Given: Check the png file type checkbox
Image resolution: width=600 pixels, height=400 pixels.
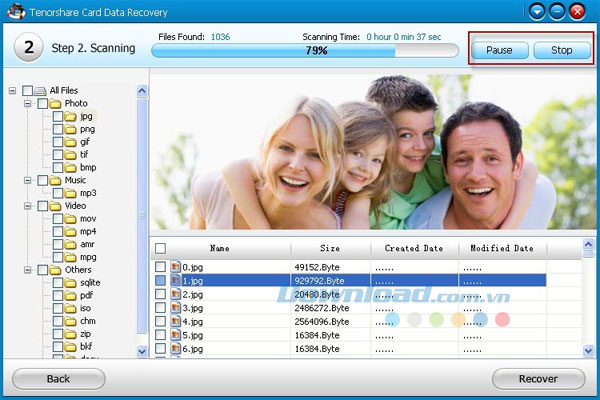Looking at the screenshot, I should click(x=58, y=129).
